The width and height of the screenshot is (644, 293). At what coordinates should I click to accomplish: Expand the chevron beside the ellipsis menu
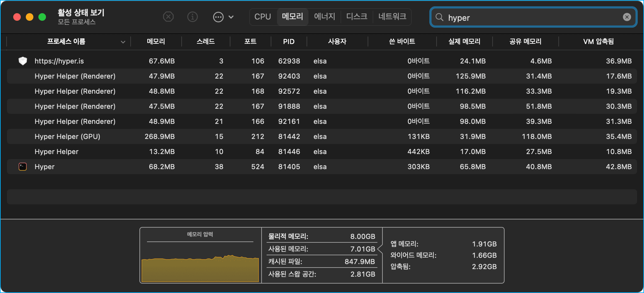point(231,17)
